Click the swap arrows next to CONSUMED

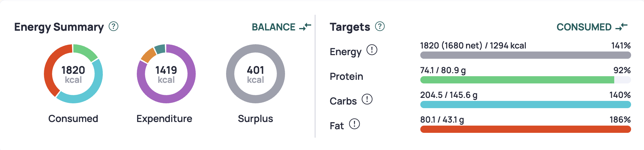point(621,27)
